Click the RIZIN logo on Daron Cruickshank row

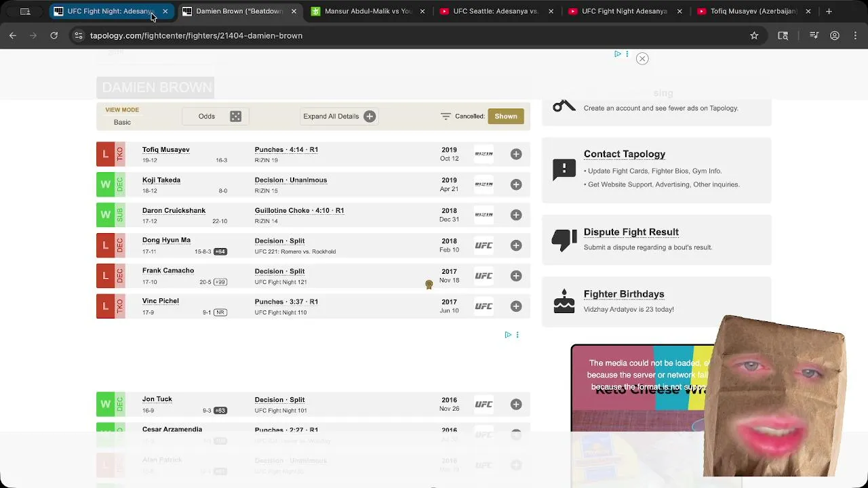484,215
